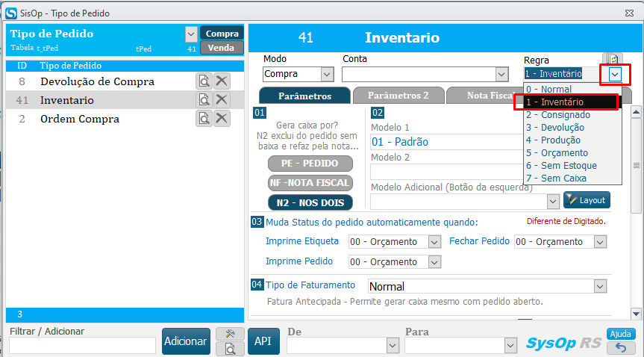Switch to the Parâmetros 2 tab

(x=398, y=96)
